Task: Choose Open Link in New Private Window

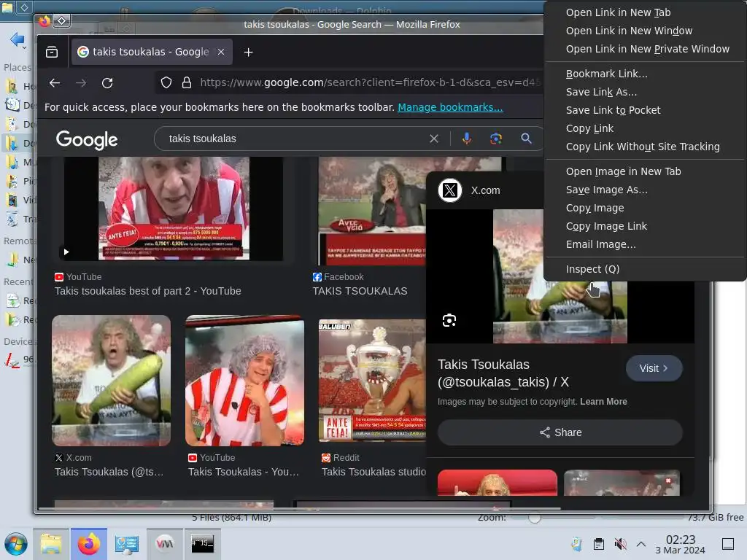Action: click(x=645, y=49)
